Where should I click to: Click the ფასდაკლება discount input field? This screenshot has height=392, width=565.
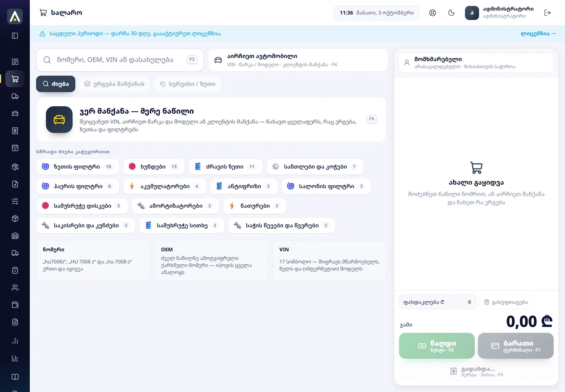pos(437,302)
